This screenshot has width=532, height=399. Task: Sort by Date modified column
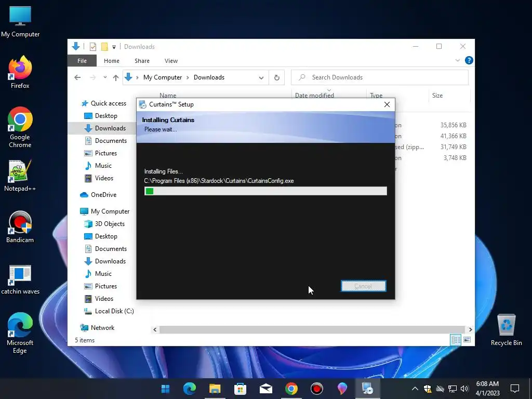[314, 96]
